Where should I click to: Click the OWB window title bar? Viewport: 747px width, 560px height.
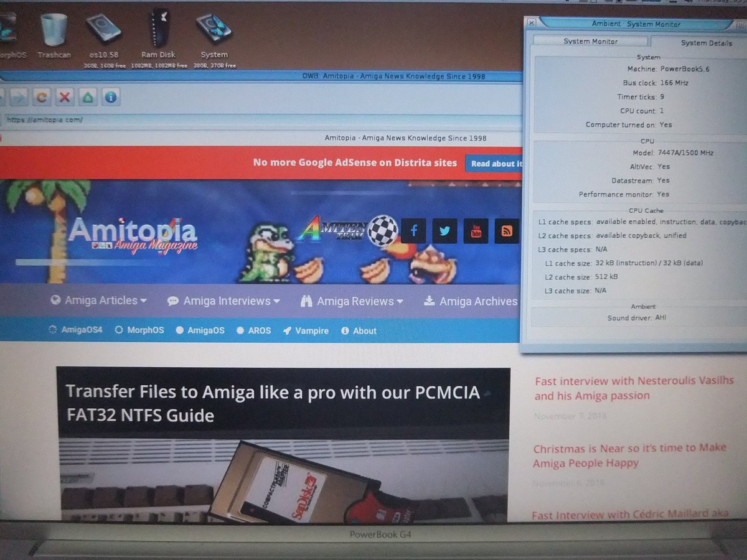(261, 77)
